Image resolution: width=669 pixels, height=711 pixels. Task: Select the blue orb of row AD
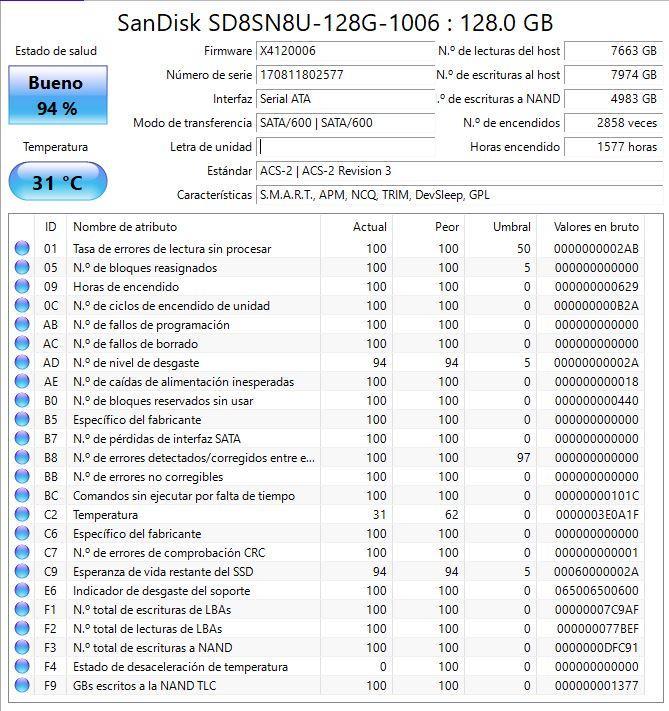point(22,363)
